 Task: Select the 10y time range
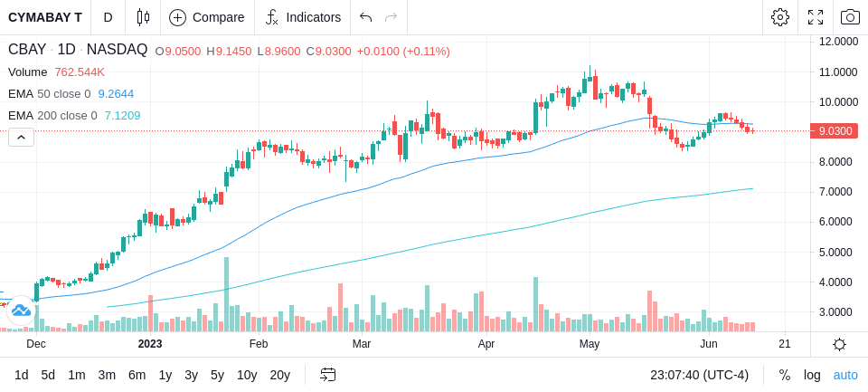pos(246,375)
